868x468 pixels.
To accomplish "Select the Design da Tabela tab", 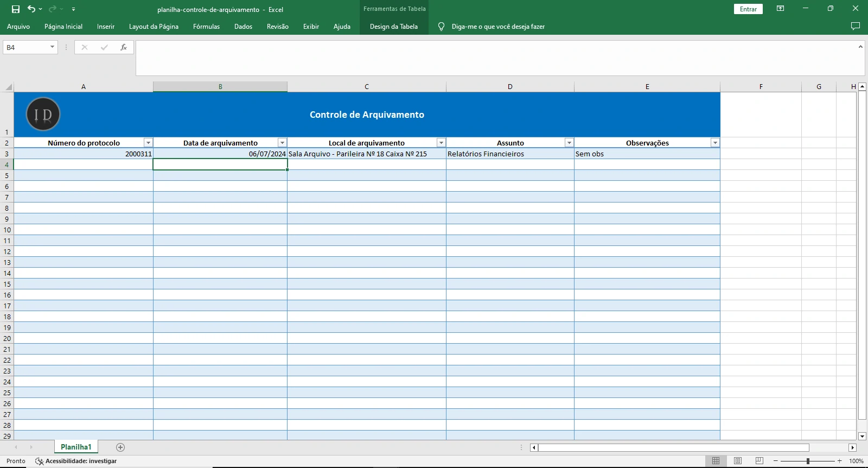I will click(394, 27).
